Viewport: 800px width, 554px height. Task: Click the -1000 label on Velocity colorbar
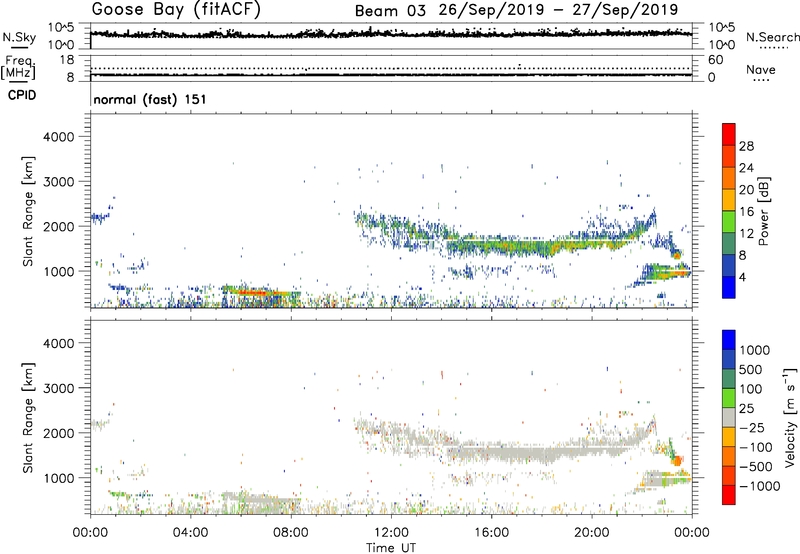[759, 486]
